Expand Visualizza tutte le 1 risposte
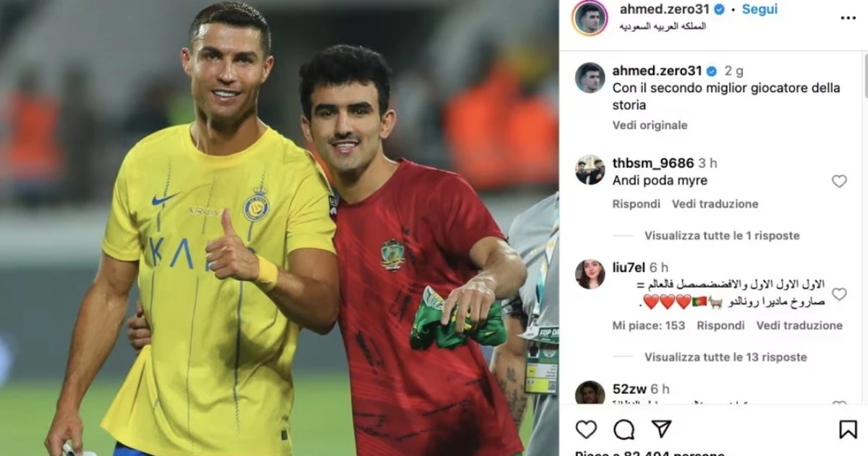Image resolution: width=868 pixels, height=456 pixels. pyautogui.click(x=722, y=235)
